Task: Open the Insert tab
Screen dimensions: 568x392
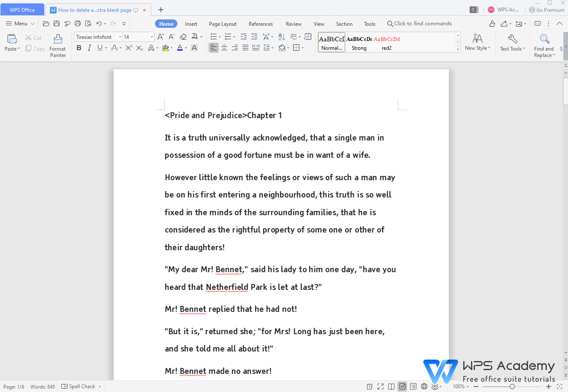Action: [x=191, y=24]
